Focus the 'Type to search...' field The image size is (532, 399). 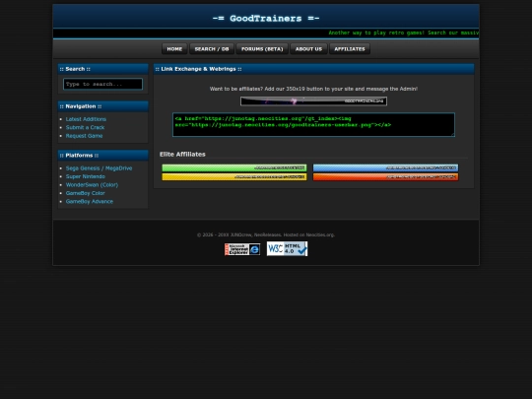(102, 84)
